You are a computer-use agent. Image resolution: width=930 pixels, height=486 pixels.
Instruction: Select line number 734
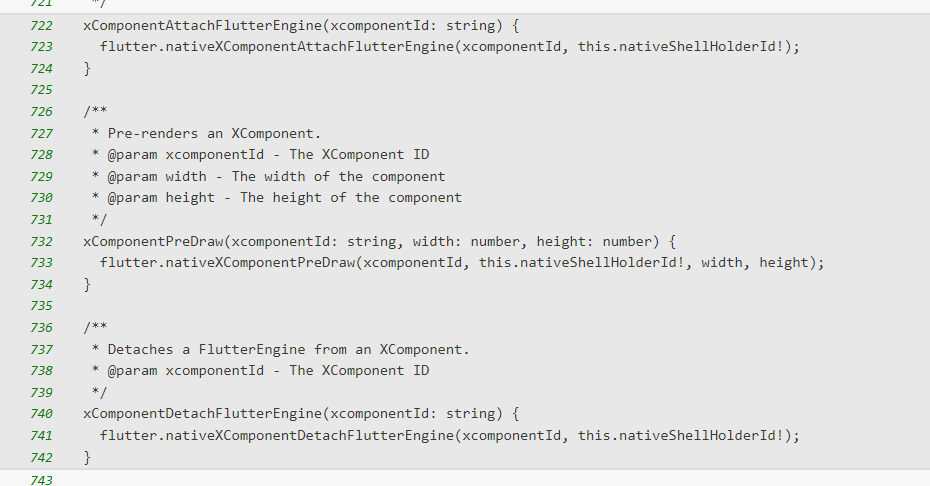click(x=41, y=284)
